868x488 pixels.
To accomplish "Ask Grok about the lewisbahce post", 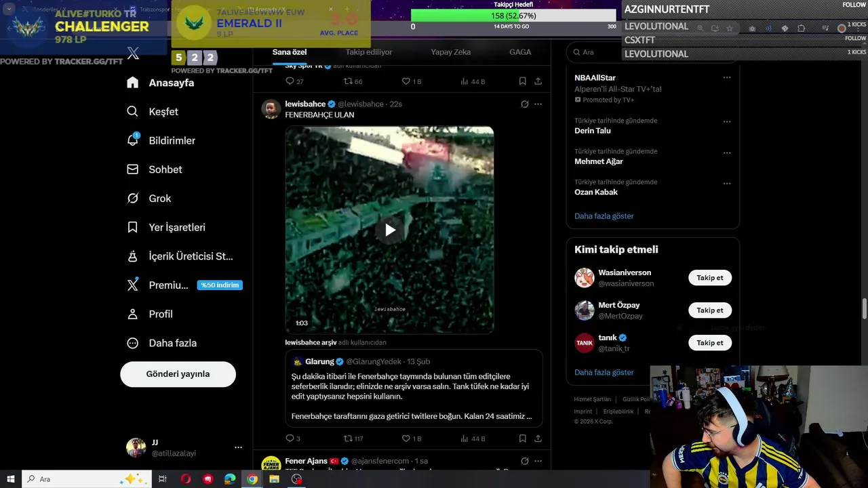I will point(524,104).
